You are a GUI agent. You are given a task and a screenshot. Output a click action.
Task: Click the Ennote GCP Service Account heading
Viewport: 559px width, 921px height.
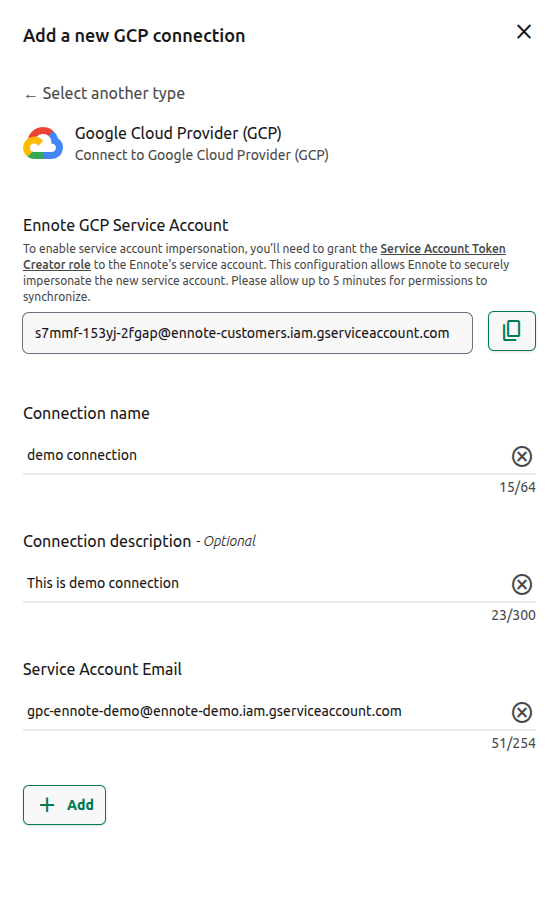126,226
